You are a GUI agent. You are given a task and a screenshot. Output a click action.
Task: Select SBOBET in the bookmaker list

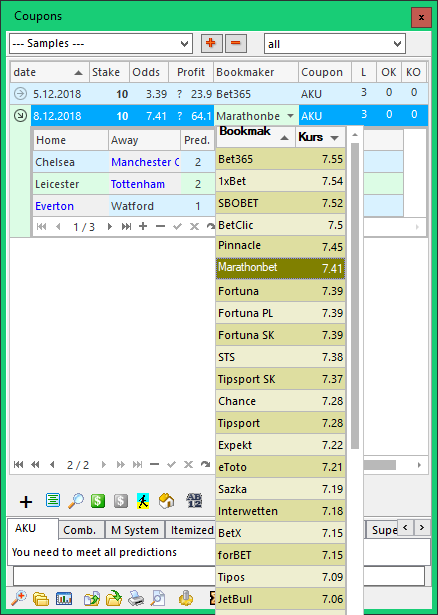pos(280,203)
